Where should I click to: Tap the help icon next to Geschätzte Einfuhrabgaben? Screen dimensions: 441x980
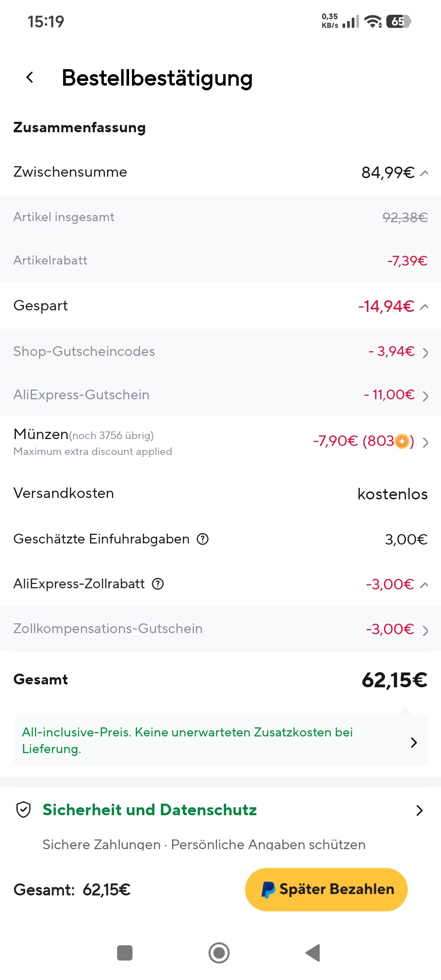click(202, 539)
